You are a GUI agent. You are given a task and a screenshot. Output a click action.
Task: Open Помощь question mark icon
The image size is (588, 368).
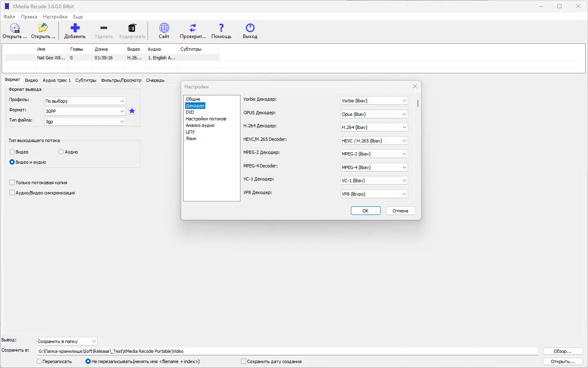(x=221, y=28)
